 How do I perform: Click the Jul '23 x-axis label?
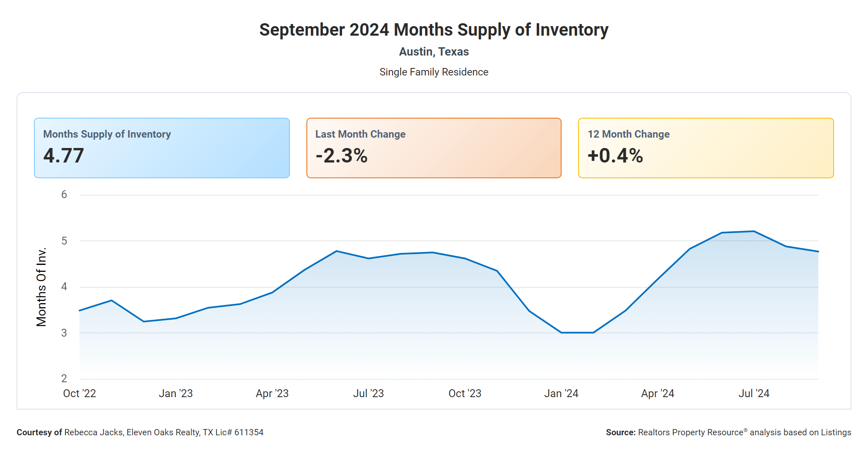coord(369,393)
